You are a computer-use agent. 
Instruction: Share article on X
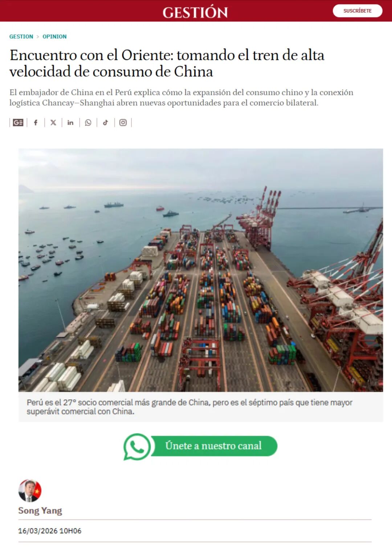tap(53, 122)
